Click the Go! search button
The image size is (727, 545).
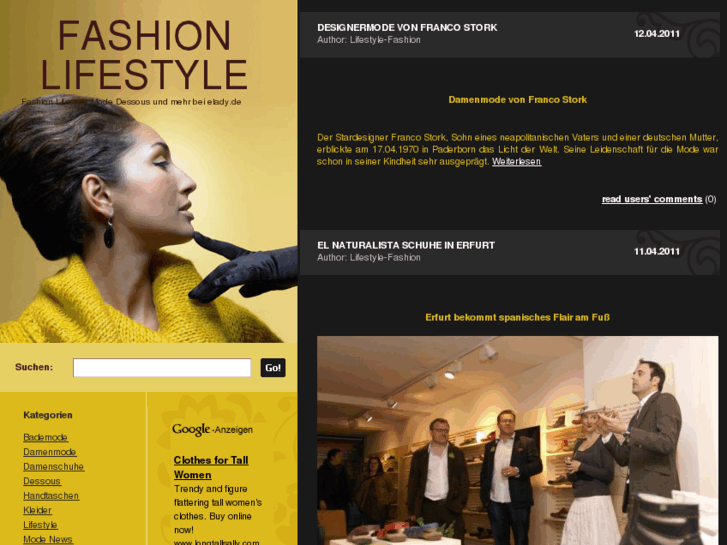(x=273, y=368)
